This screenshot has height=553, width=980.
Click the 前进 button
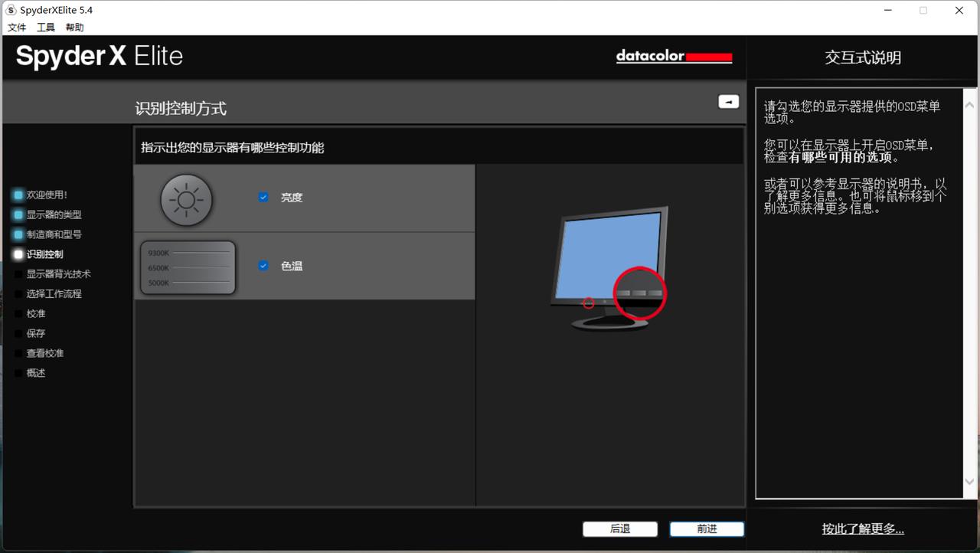tap(707, 529)
